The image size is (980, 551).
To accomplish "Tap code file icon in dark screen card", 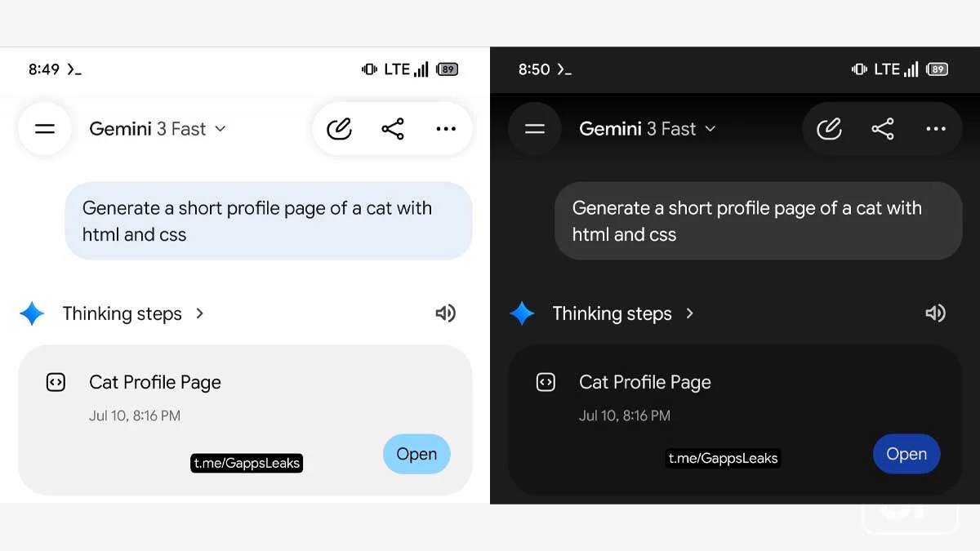I will pos(546,382).
